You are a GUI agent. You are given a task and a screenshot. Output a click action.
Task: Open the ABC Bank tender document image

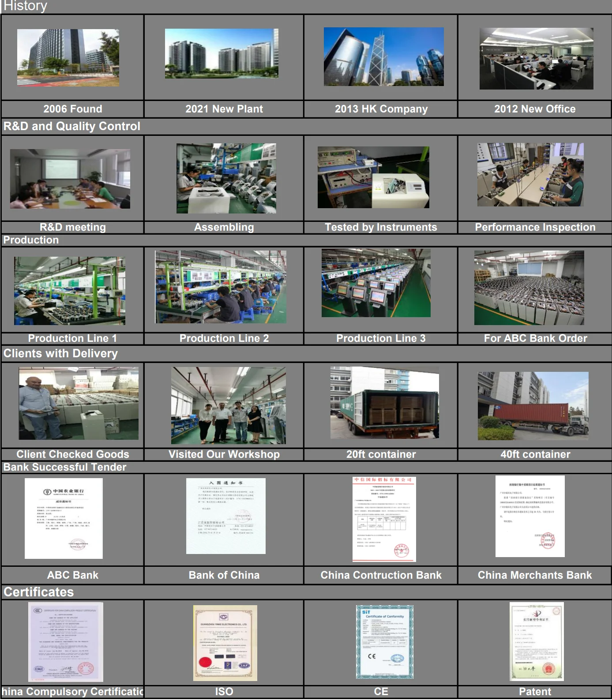(64, 519)
